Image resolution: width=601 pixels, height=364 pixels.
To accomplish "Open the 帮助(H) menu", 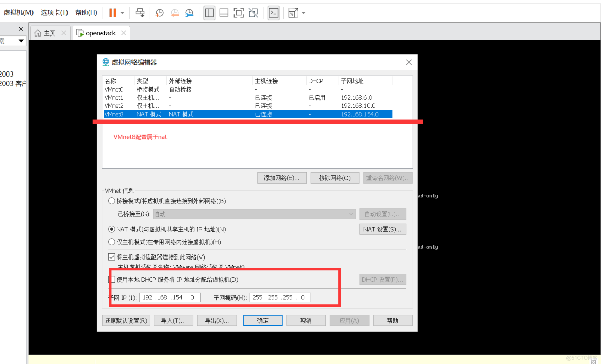I will 86,13.
